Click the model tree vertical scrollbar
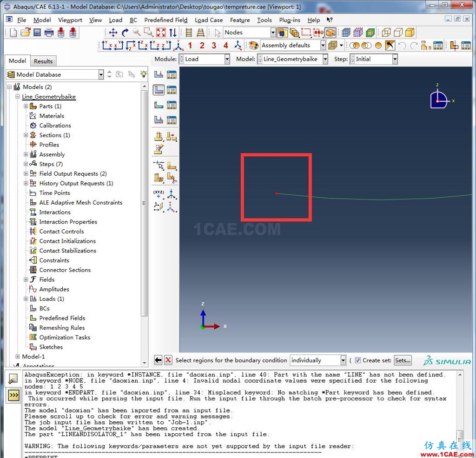476x458 pixels. [145, 204]
